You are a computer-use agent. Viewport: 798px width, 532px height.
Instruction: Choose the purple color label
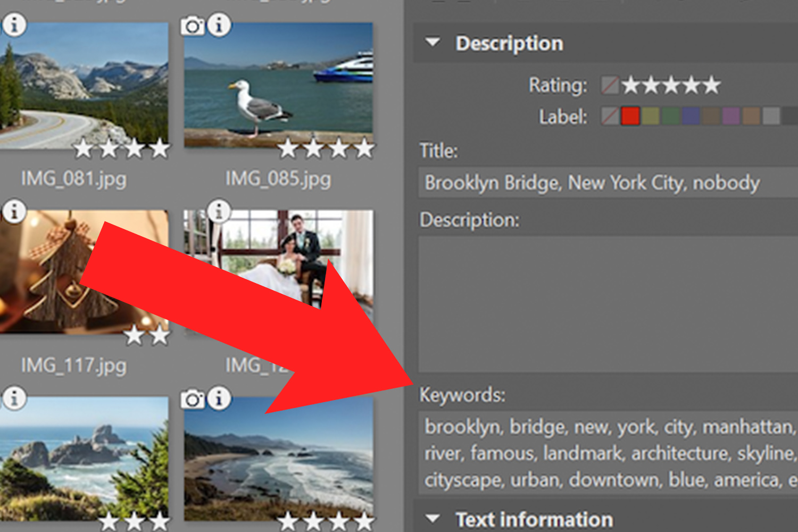pos(731,116)
